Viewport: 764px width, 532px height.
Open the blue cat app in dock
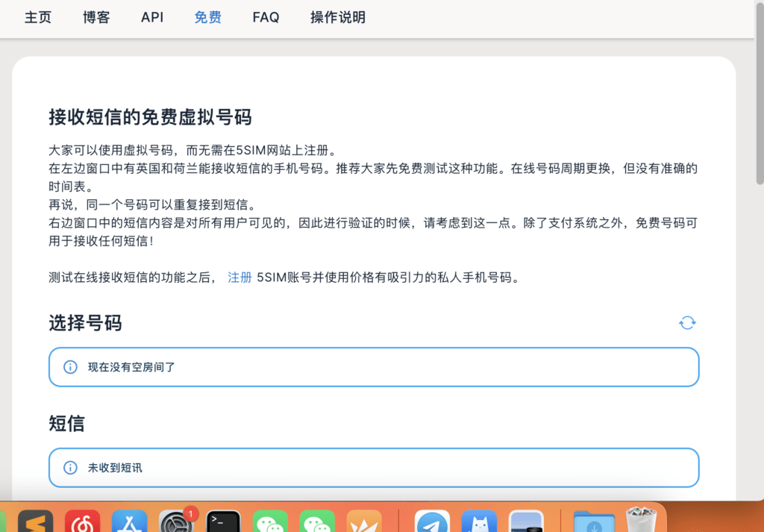point(479,521)
